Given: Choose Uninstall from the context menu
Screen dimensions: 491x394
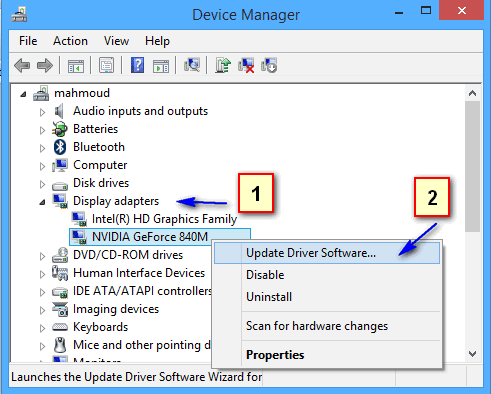Looking at the screenshot, I should click(327, 297).
